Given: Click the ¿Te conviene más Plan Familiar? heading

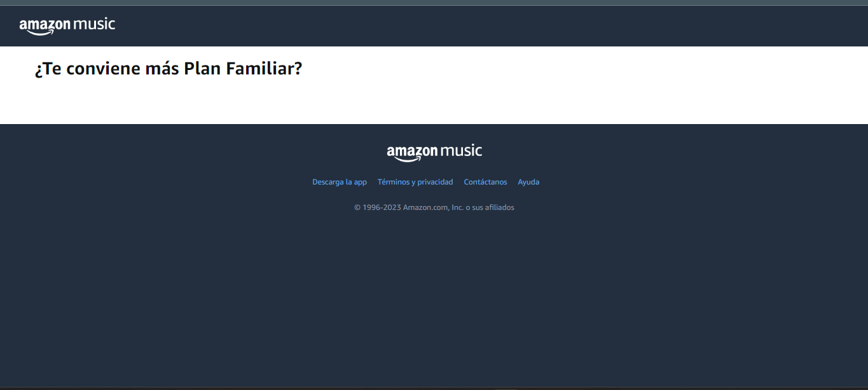Looking at the screenshot, I should click(x=169, y=69).
